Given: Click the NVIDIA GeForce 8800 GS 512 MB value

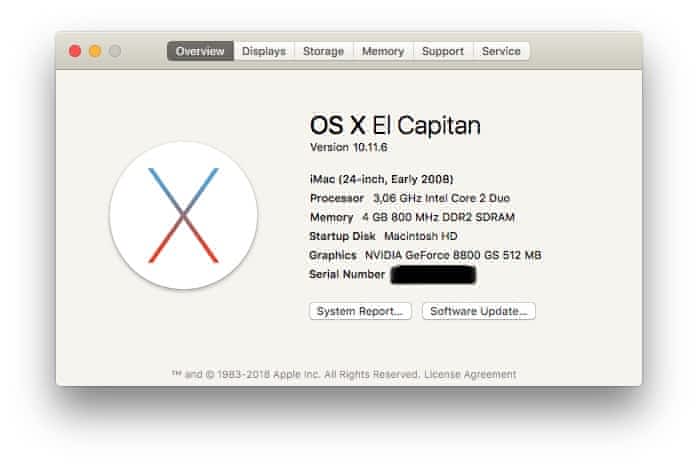Looking at the screenshot, I should [x=453, y=255].
